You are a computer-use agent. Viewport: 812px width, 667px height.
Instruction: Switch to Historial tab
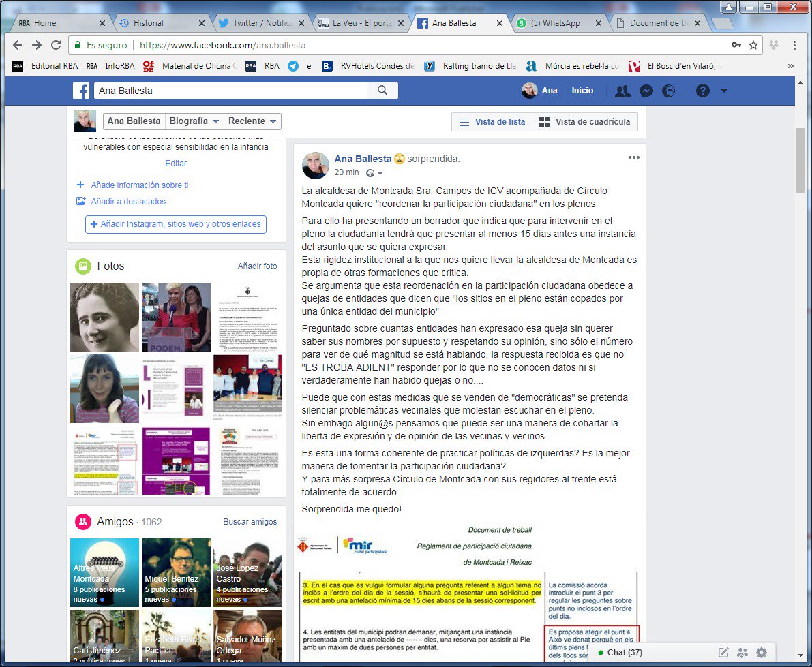[x=160, y=23]
